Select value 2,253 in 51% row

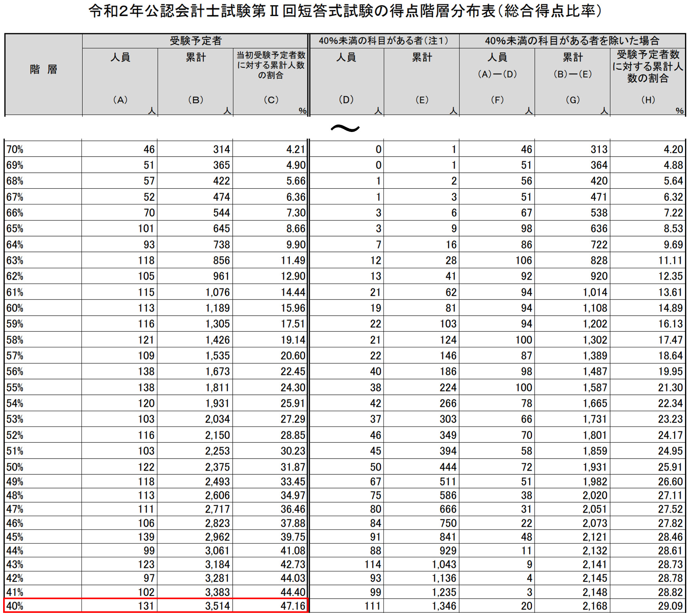(218, 451)
